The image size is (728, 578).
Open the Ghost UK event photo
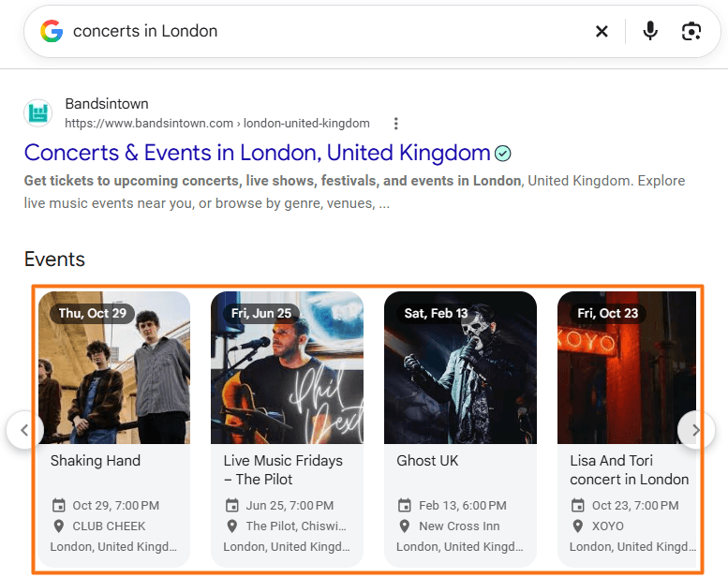pos(460,368)
